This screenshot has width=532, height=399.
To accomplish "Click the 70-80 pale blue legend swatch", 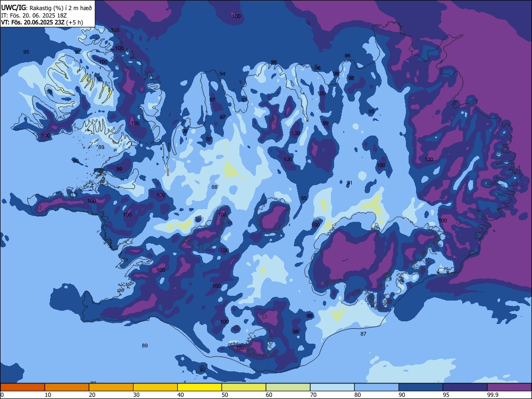I will 332,387.
